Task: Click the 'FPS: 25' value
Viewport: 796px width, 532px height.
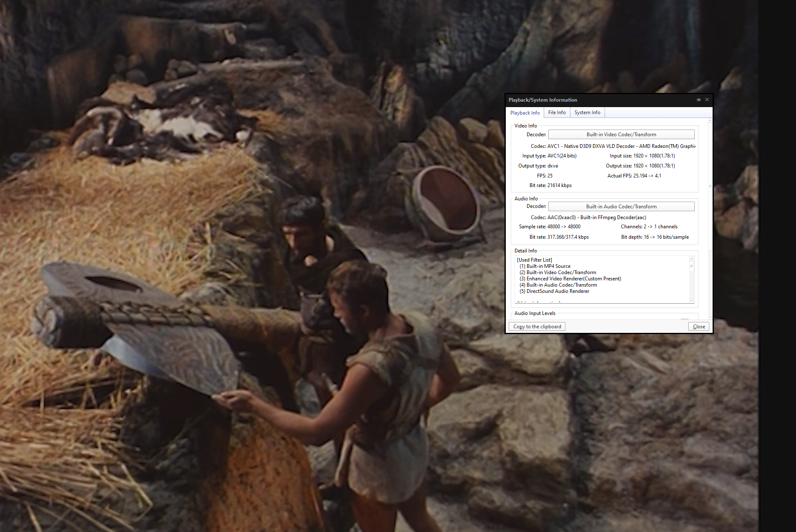Action: pos(545,176)
